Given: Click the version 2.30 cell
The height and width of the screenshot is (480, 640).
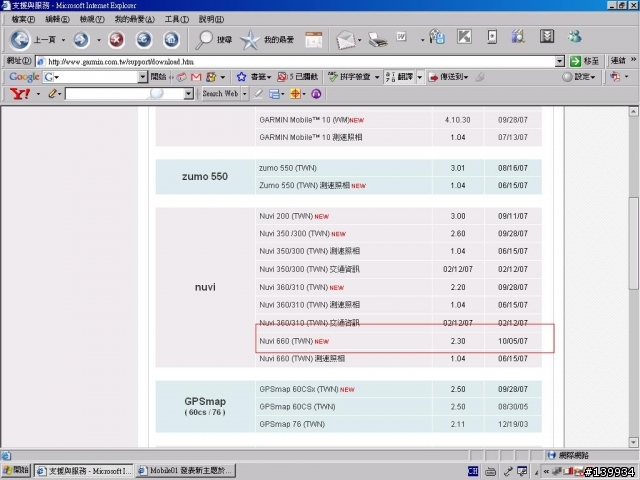Looking at the screenshot, I should (458, 341).
